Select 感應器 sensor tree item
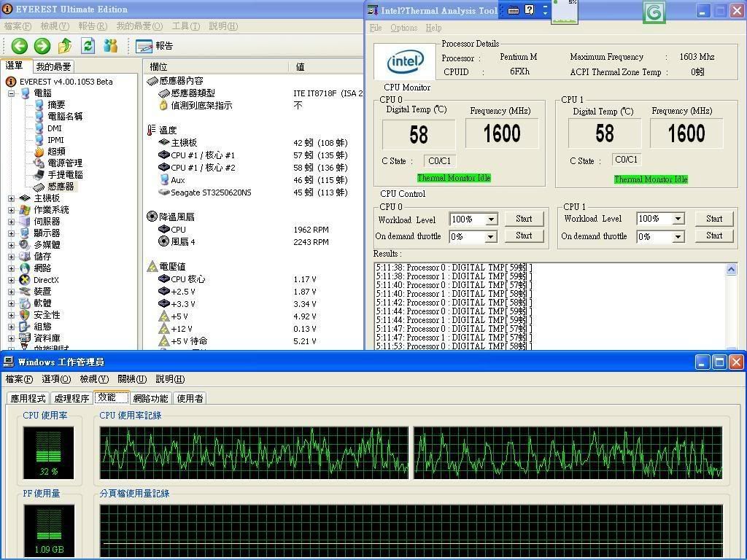 (61, 187)
